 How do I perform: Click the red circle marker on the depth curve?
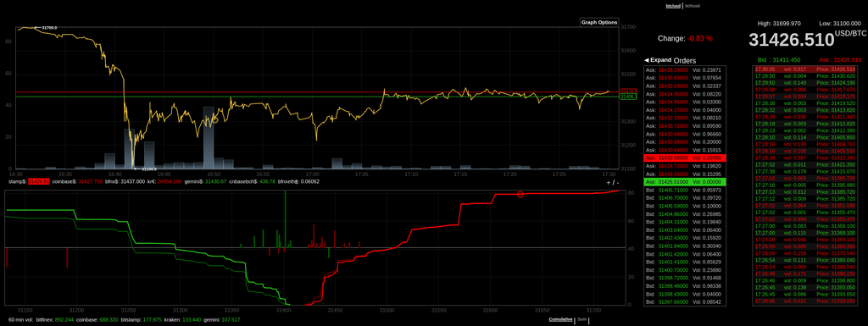(x=520, y=194)
